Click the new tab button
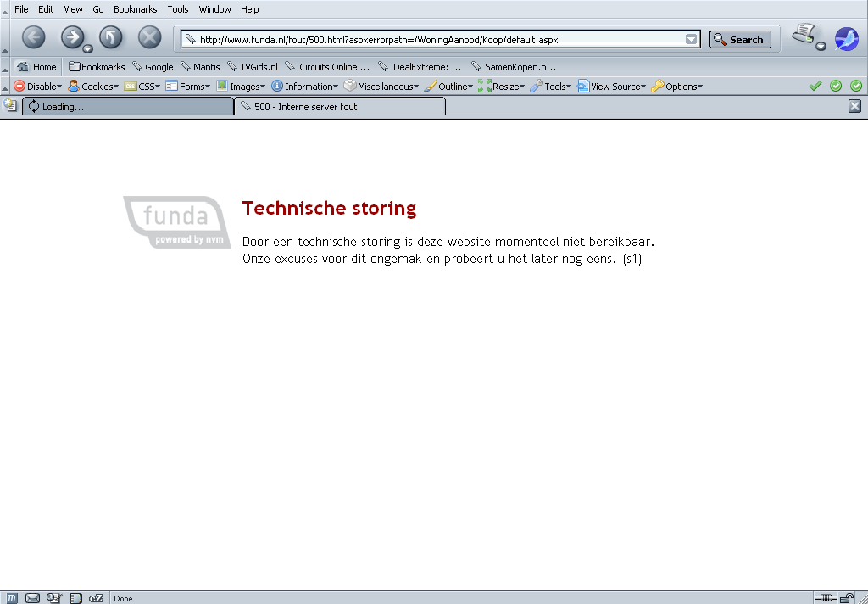The height and width of the screenshot is (604, 868). pos(10,106)
